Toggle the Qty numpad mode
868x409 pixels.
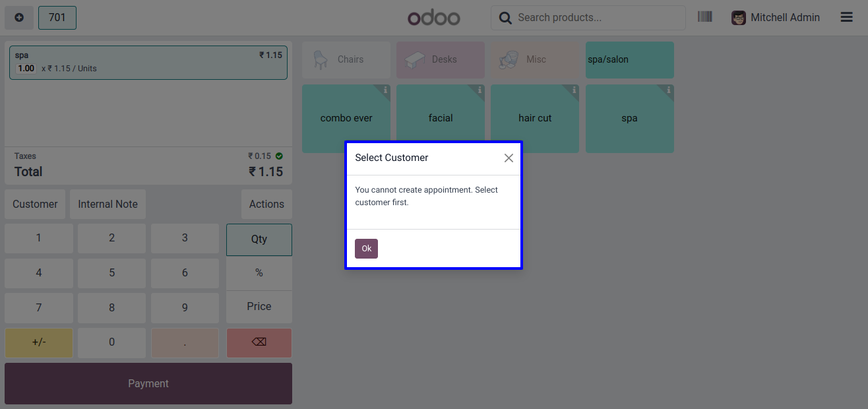(x=259, y=239)
